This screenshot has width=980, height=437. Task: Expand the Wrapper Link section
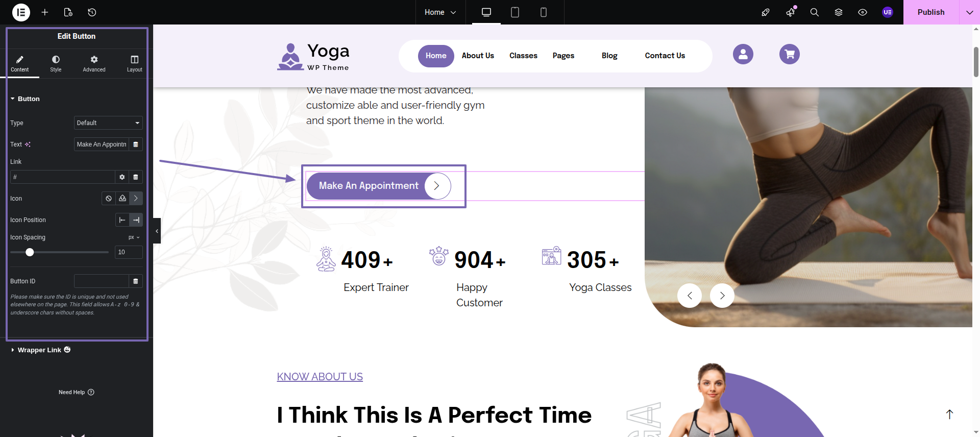coord(40,350)
